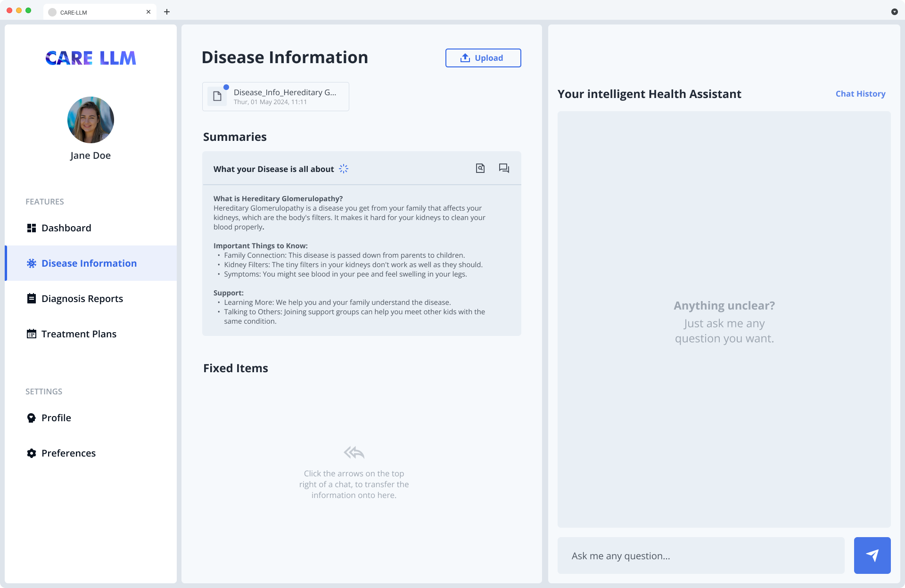Open the Chat History link
The height and width of the screenshot is (588, 905).
860,94
